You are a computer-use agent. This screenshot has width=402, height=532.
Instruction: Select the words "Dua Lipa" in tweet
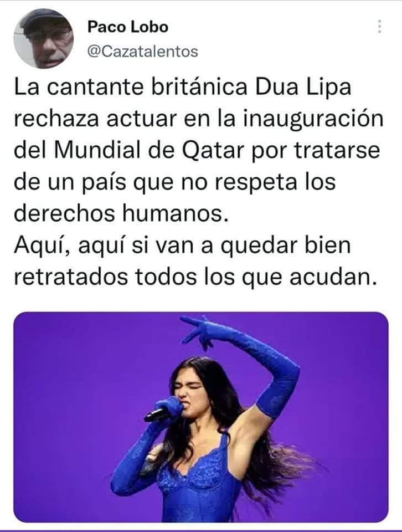click(x=303, y=88)
